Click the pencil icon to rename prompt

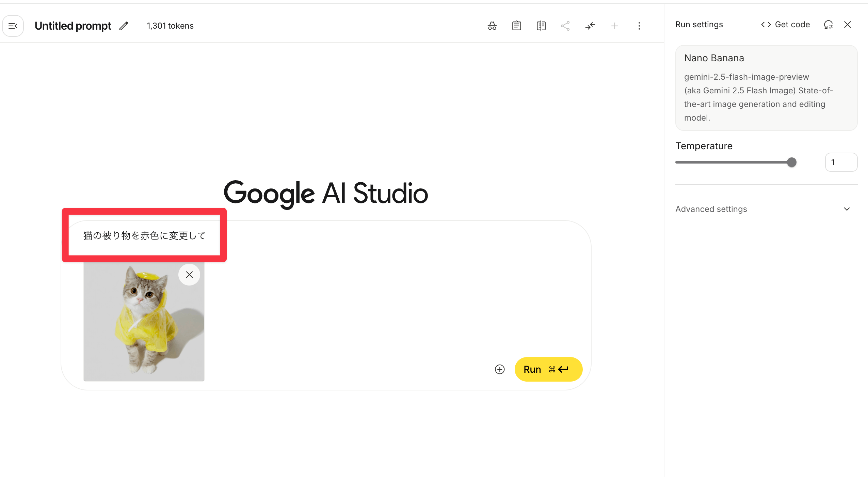tap(124, 26)
